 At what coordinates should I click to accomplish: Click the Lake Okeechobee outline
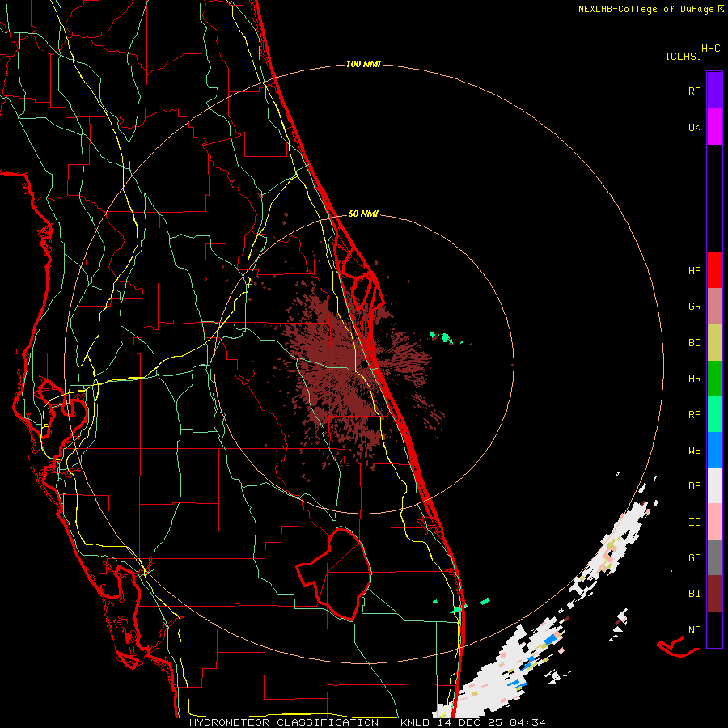click(334, 575)
